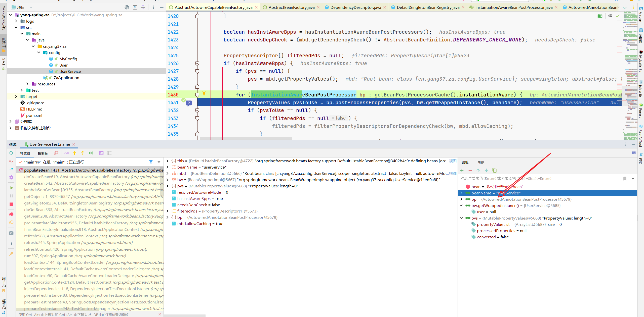Click the Mute Breakpoints icon
Screen dimensions: 644x317
pos(11,222)
